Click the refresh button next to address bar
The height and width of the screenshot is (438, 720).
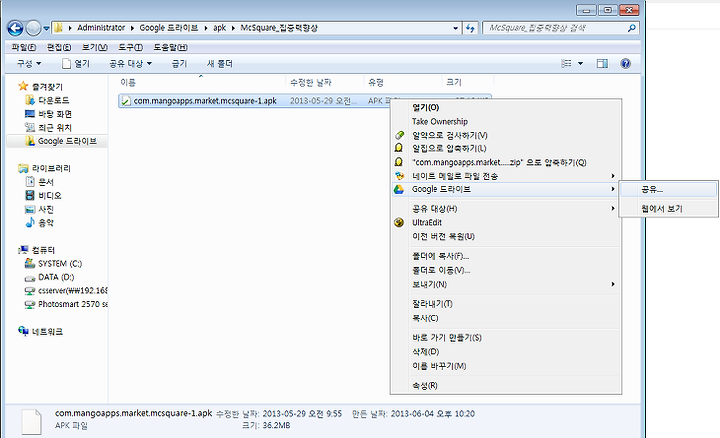(470, 28)
